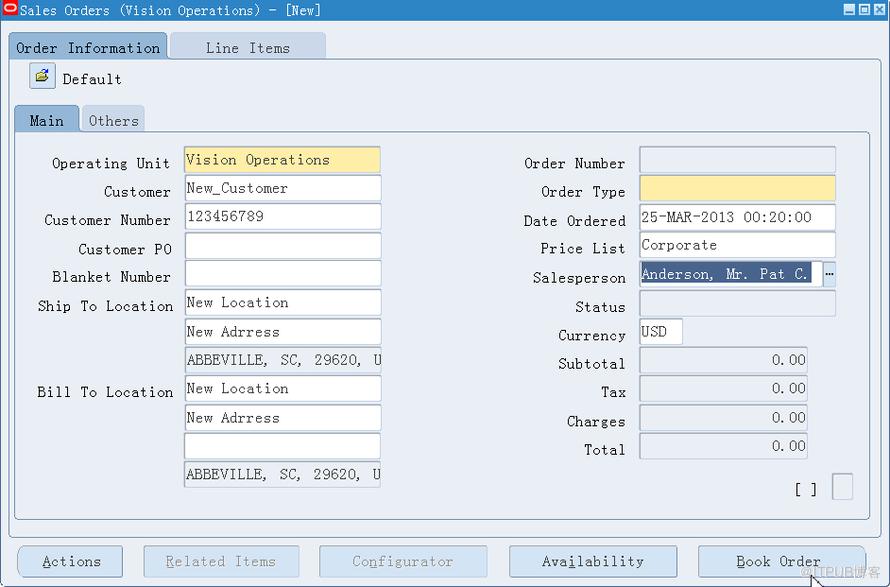Screen dimensions: 890x587
Task: Select Bill To city state zip field
Action: pyautogui.click(x=283, y=475)
